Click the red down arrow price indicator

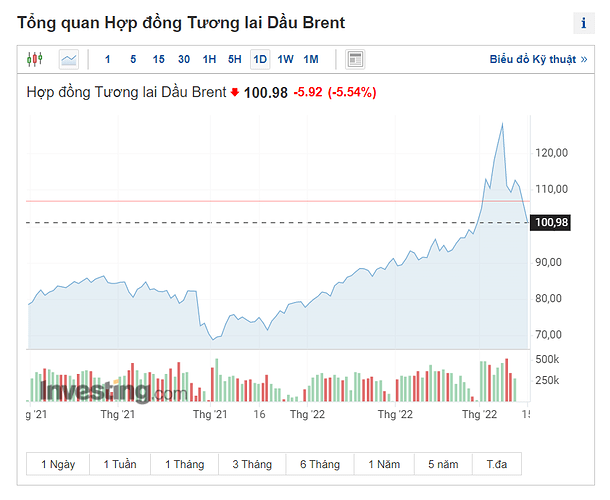[235, 93]
